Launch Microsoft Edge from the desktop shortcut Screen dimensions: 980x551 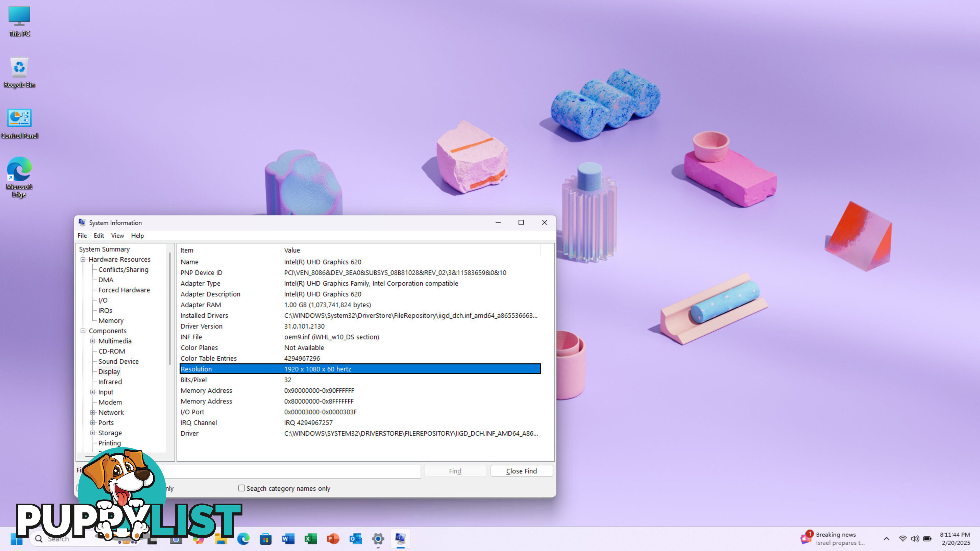(19, 177)
